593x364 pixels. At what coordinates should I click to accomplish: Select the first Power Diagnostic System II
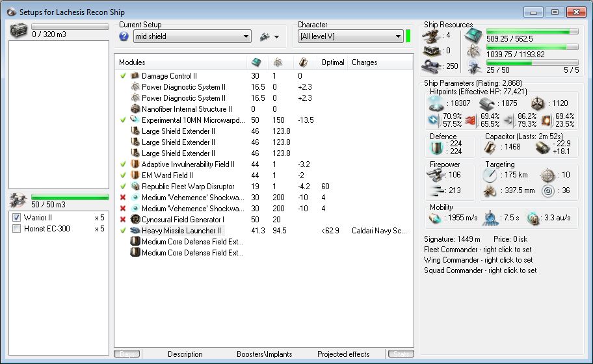(263, 87)
